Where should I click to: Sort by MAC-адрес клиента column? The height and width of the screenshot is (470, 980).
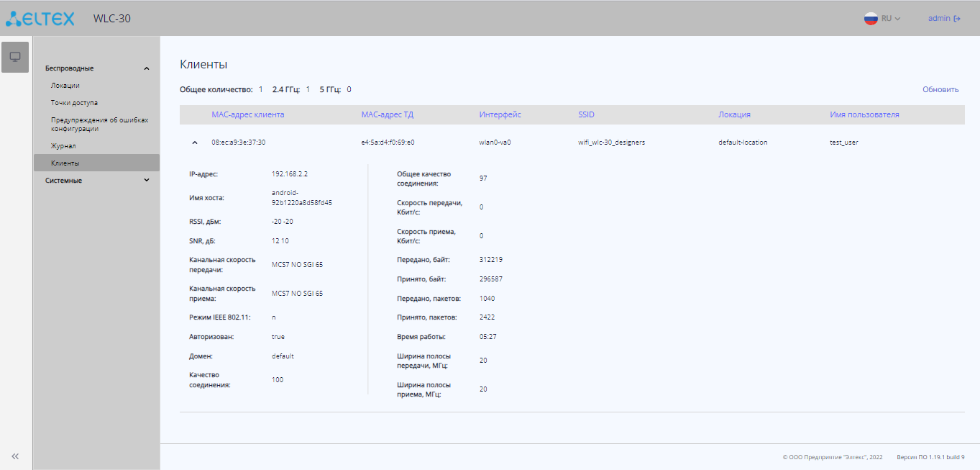click(247, 114)
